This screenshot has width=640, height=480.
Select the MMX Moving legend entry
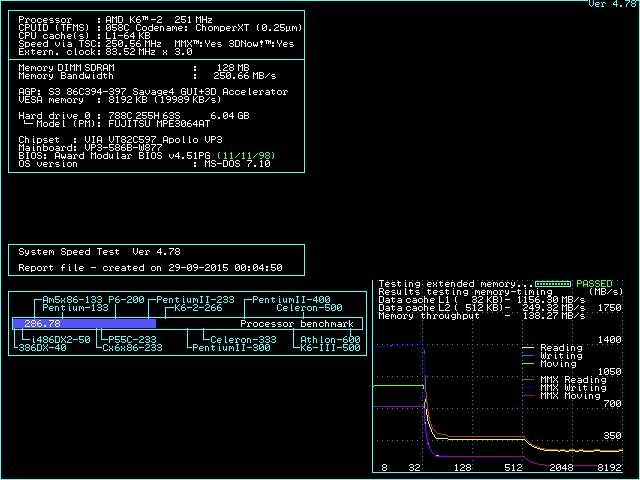click(x=570, y=396)
